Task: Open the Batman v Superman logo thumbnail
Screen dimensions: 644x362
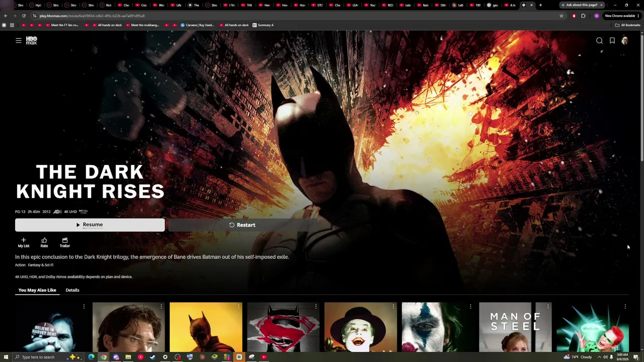Action: [283, 327]
